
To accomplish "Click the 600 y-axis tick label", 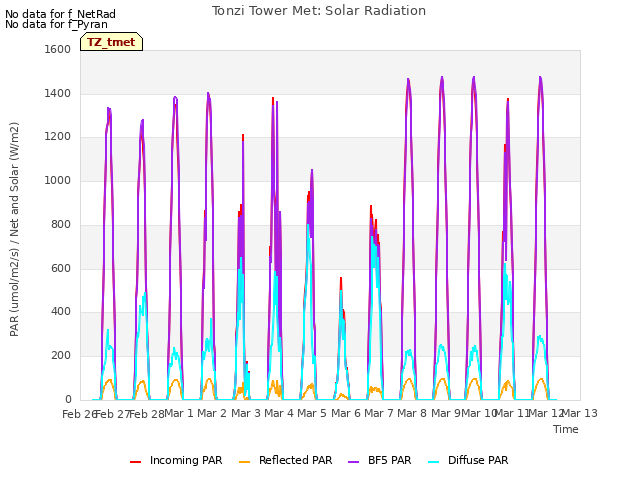I will (61, 269).
